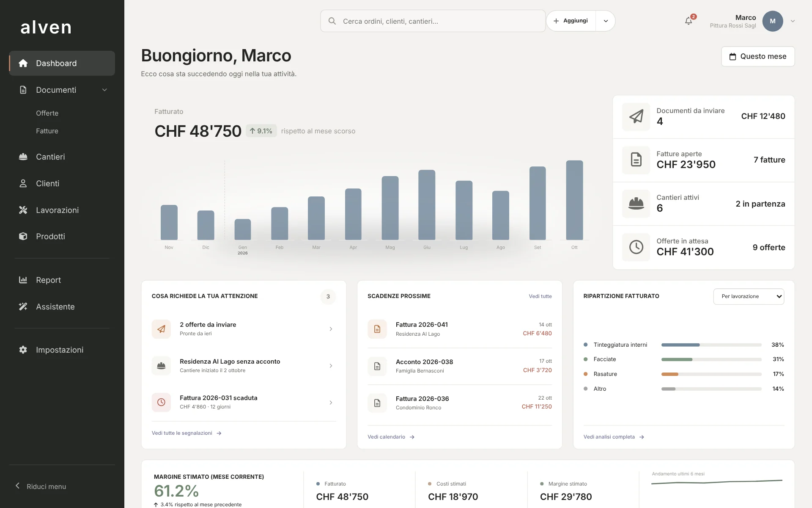Go to Dashboard in sidebar
The image size is (812, 508).
click(62, 63)
